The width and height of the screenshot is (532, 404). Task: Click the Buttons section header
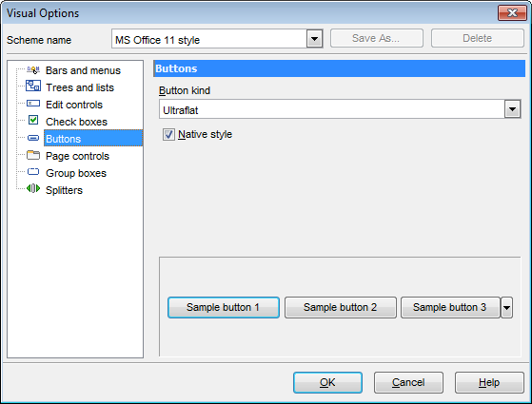click(340, 68)
